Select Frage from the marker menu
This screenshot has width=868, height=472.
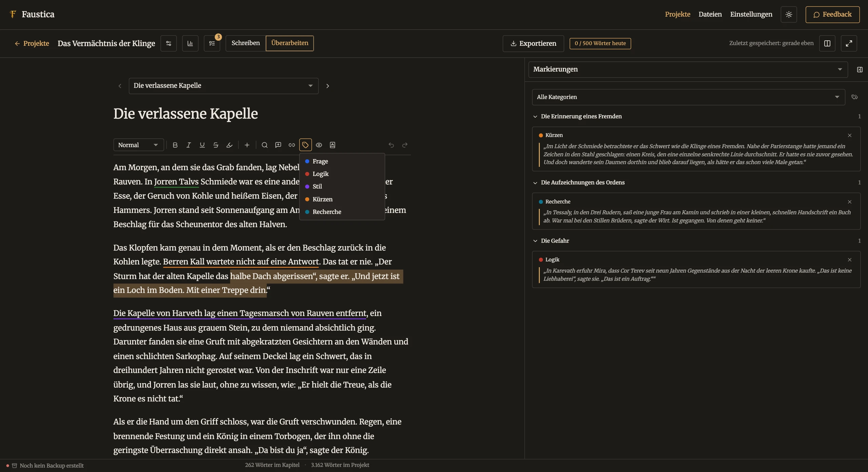[x=342, y=161]
